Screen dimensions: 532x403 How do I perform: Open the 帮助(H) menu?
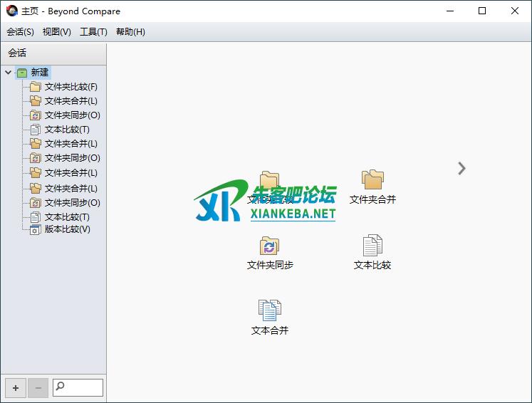coord(130,32)
